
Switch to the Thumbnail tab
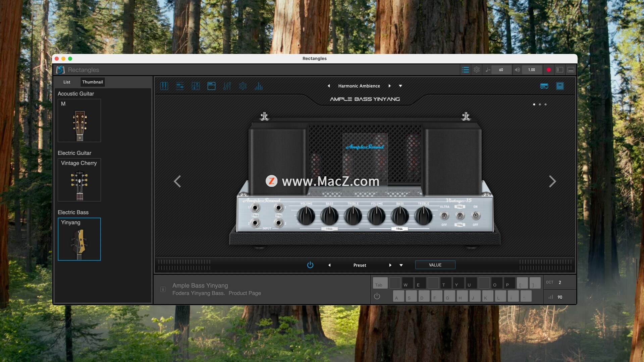(93, 82)
